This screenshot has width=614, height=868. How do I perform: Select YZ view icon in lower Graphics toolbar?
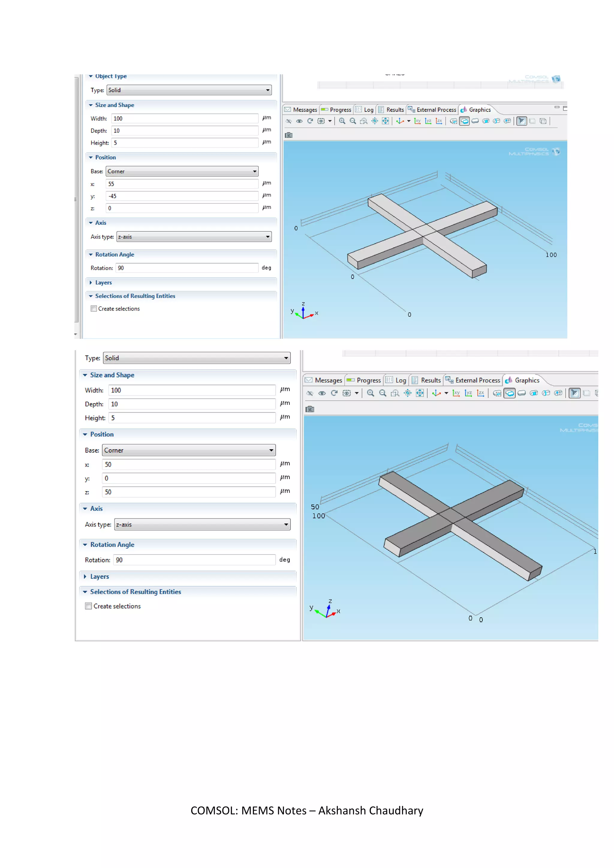(468, 393)
